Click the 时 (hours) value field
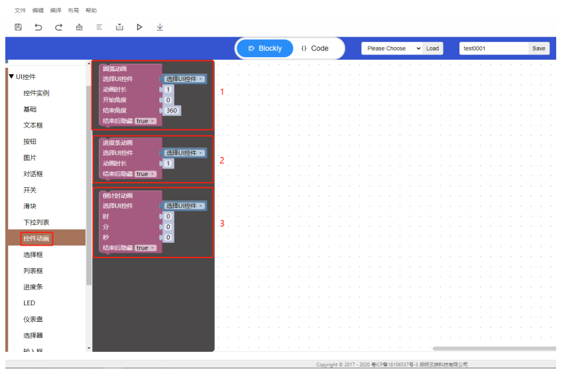Image resolution: width=588 pixels, height=377 pixels. [168, 216]
